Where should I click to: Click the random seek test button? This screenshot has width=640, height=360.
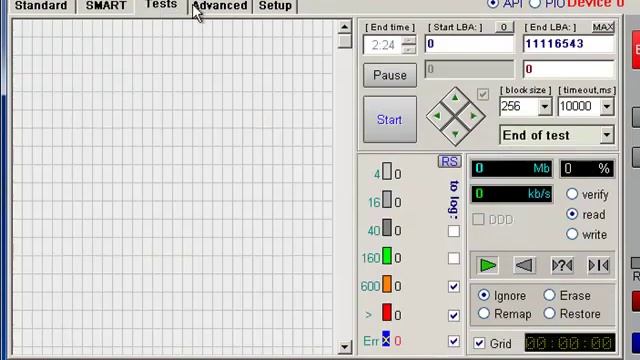[x=562, y=265]
